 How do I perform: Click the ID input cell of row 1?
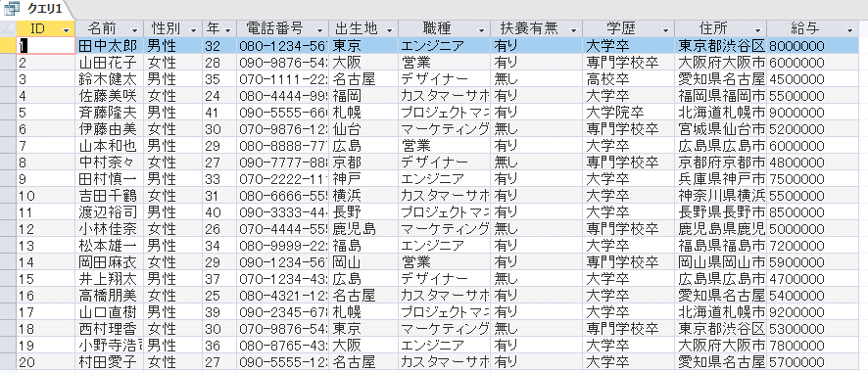(x=46, y=46)
